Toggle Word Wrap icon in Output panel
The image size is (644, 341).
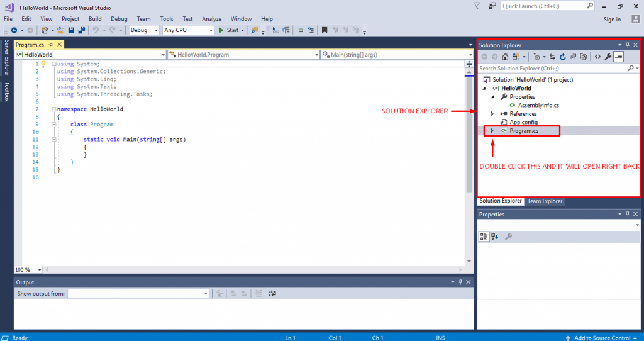[272, 293]
